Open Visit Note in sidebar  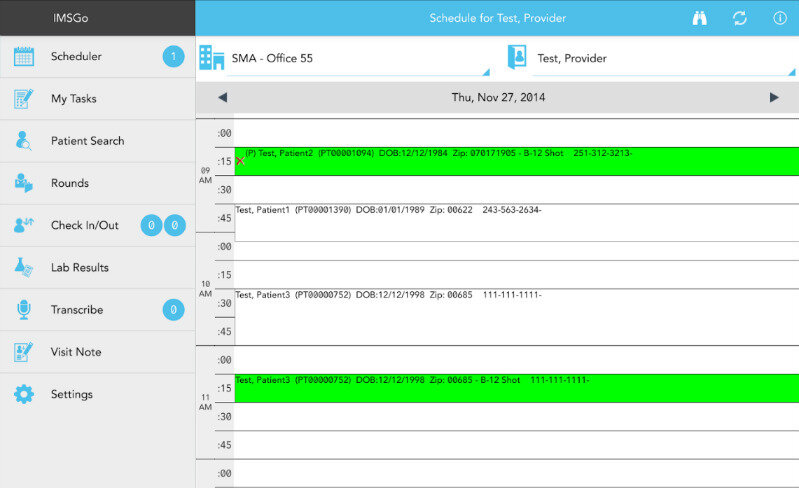pos(76,352)
